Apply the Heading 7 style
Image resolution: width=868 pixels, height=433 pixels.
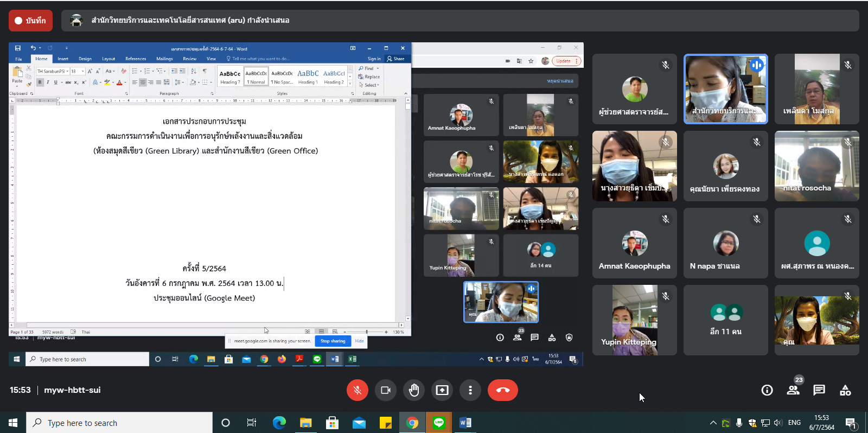click(x=230, y=77)
